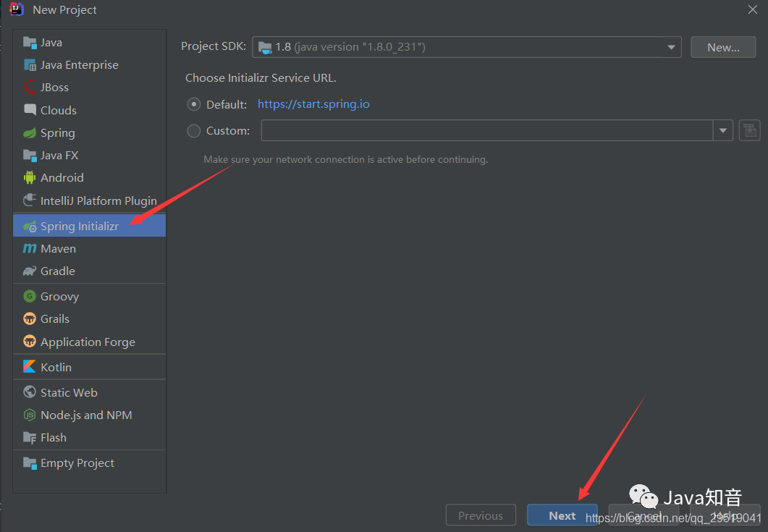This screenshot has height=532, width=768.
Task: Click the Java Enterprise icon
Action: point(30,65)
